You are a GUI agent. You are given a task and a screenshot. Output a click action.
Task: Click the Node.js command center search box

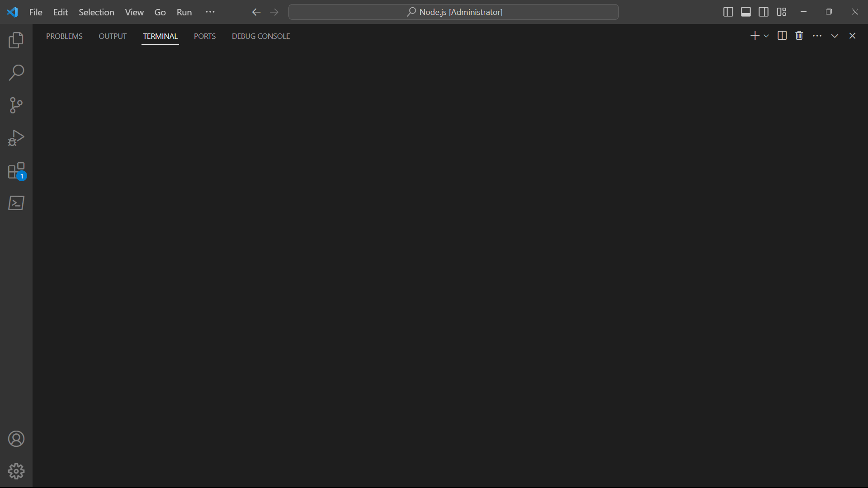(x=453, y=12)
